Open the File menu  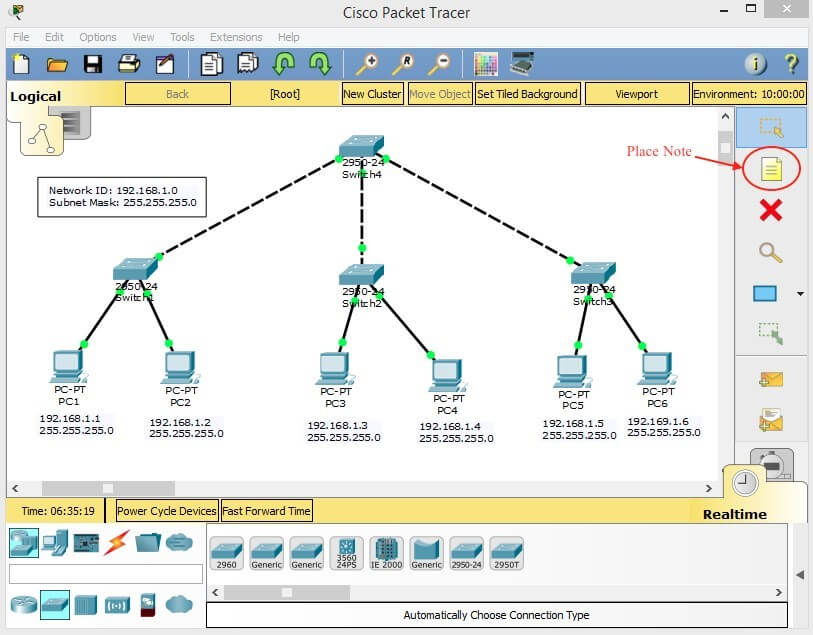(21, 37)
